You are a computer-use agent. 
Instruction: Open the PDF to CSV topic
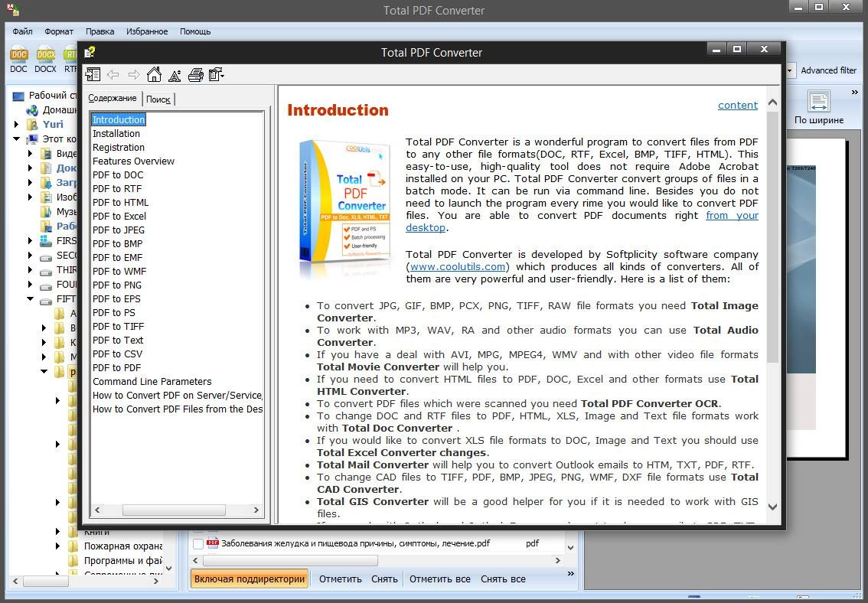pyautogui.click(x=117, y=354)
